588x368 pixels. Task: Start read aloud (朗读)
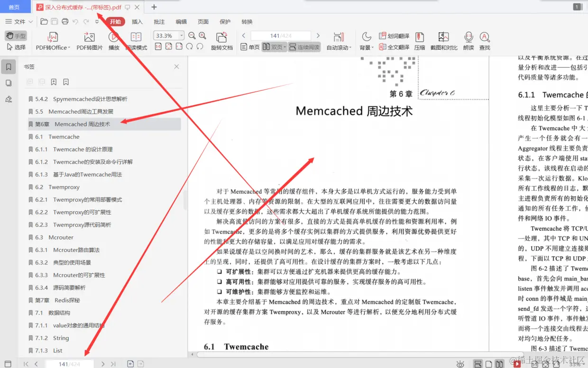click(x=469, y=41)
